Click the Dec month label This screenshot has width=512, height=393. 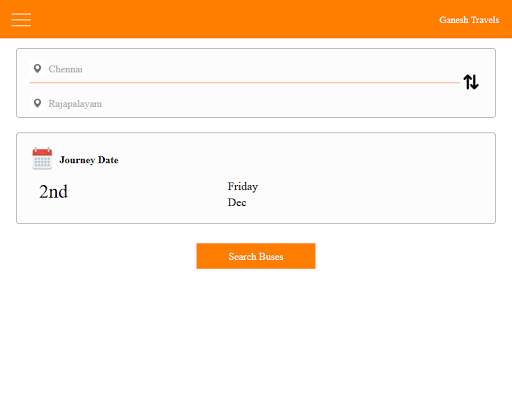(237, 202)
